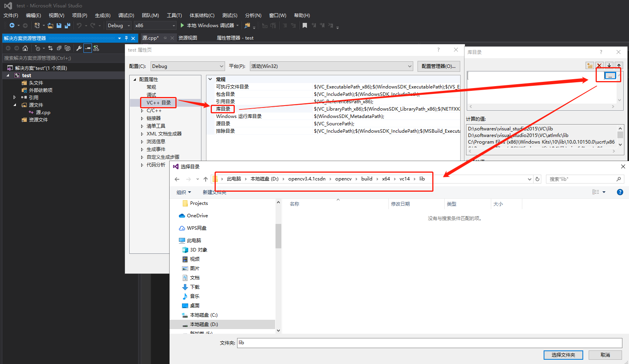Collapse the 常规 property group

tap(210, 79)
